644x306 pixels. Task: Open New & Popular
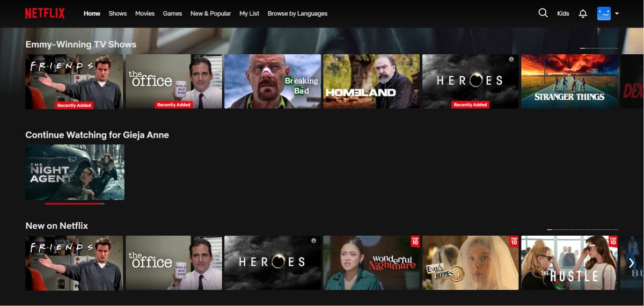tap(210, 13)
